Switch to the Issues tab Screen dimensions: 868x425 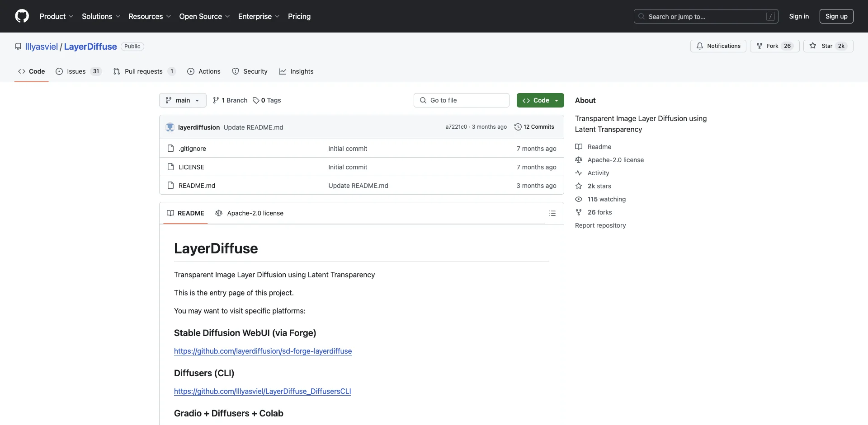(79, 71)
